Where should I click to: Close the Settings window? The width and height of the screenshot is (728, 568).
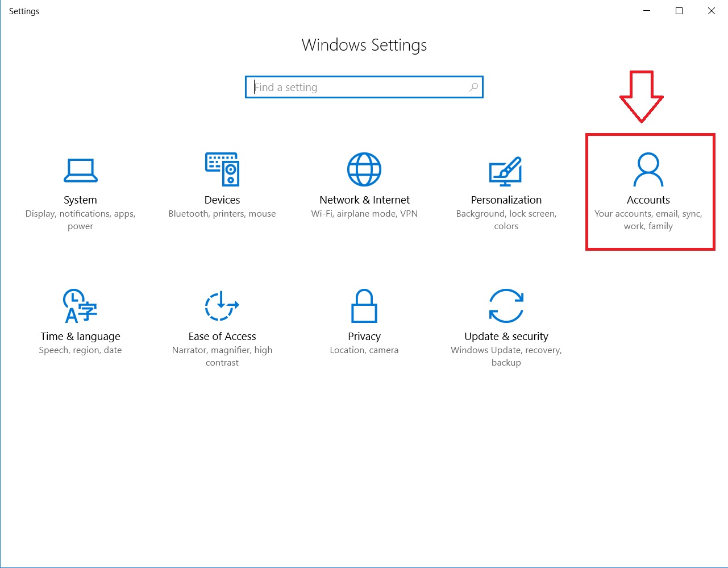tap(712, 11)
